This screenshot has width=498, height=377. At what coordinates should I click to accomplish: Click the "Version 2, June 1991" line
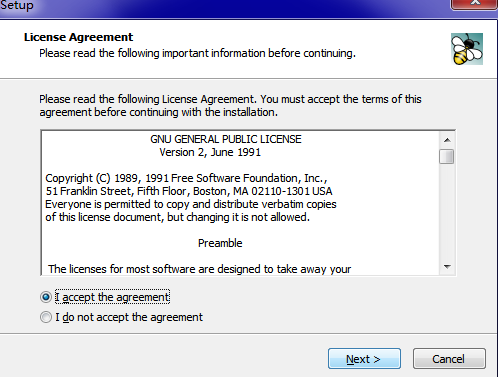point(210,152)
